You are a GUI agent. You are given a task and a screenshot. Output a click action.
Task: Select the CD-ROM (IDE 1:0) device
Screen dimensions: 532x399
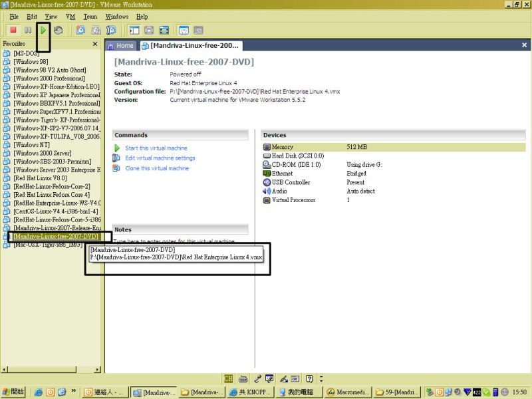click(296, 164)
